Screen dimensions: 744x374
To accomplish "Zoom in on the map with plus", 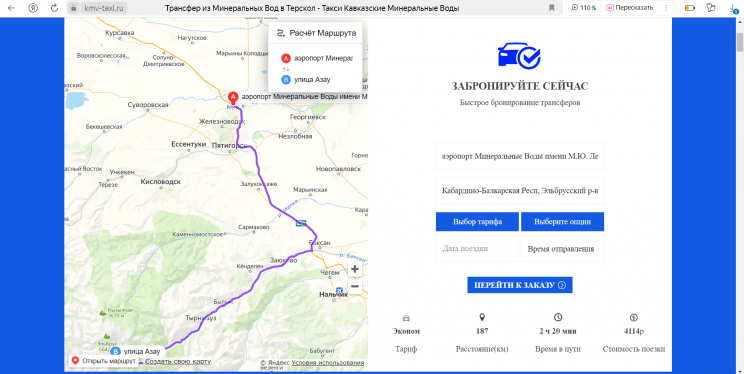I will (355, 269).
